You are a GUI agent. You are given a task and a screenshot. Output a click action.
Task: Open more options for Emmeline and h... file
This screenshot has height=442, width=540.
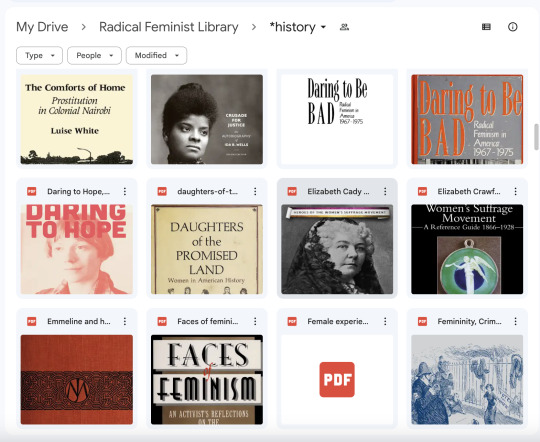125,322
